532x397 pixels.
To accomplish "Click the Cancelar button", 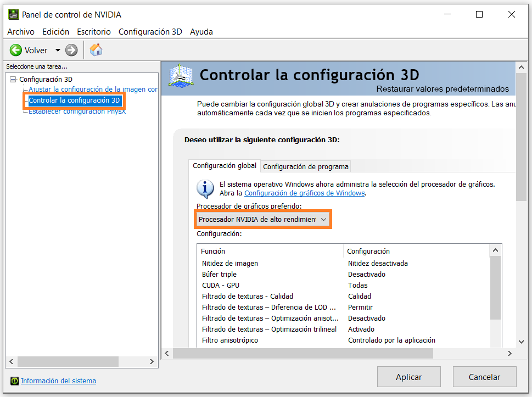I will pyautogui.click(x=485, y=377).
